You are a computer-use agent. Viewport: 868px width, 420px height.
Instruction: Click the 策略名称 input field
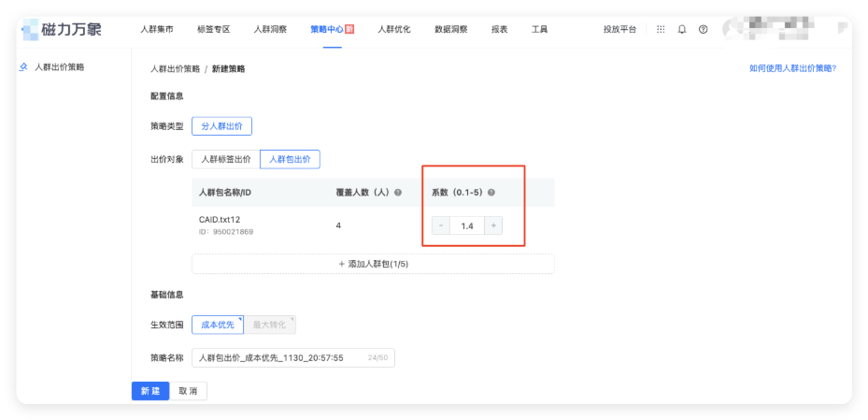point(293,358)
